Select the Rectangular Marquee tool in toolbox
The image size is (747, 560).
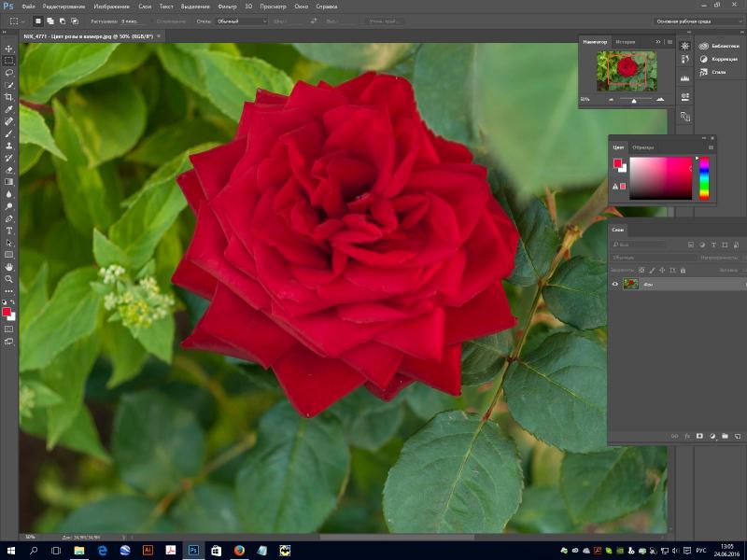(9, 61)
